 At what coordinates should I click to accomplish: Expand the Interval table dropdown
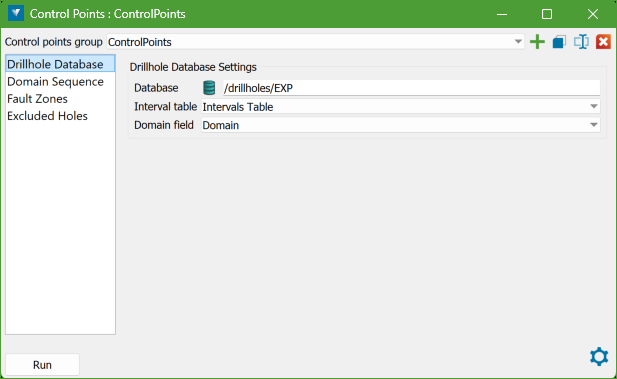point(593,107)
